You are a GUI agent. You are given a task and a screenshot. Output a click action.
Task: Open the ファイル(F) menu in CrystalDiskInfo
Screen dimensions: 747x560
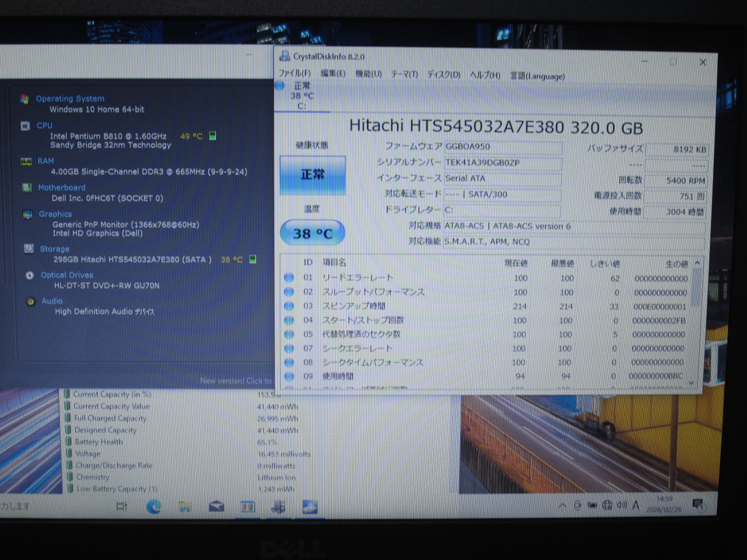[295, 74]
